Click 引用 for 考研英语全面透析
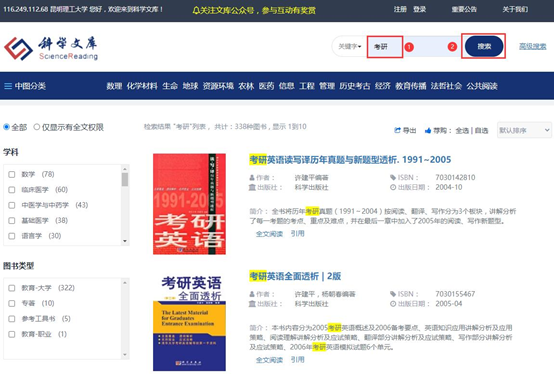The height and width of the screenshot is (374, 554). [297, 360]
